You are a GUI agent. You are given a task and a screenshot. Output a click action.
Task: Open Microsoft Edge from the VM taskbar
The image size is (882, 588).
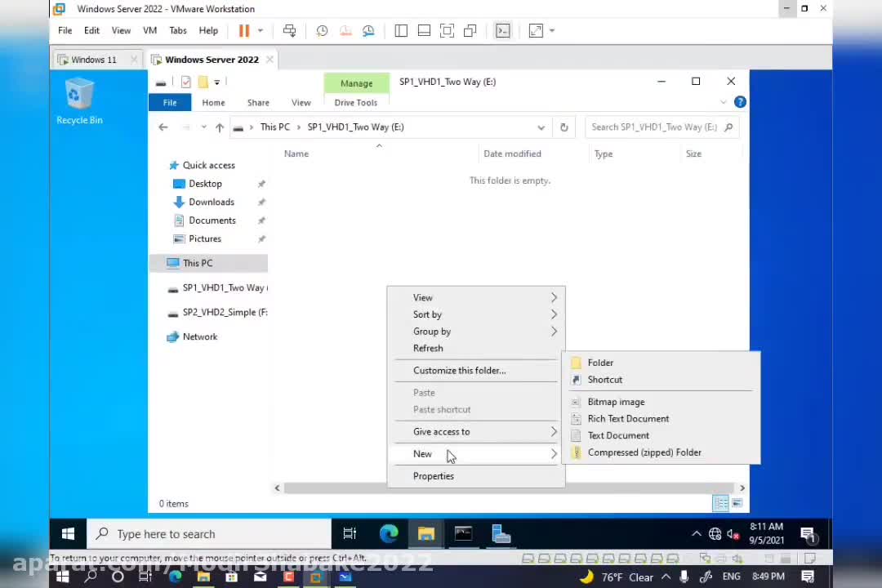click(389, 534)
